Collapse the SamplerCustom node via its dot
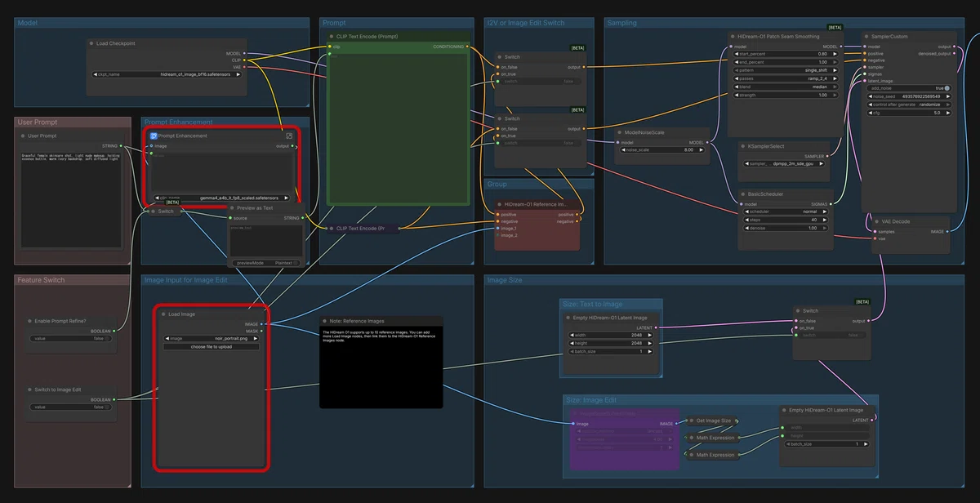The width and height of the screenshot is (980, 503). click(x=866, y=37)
